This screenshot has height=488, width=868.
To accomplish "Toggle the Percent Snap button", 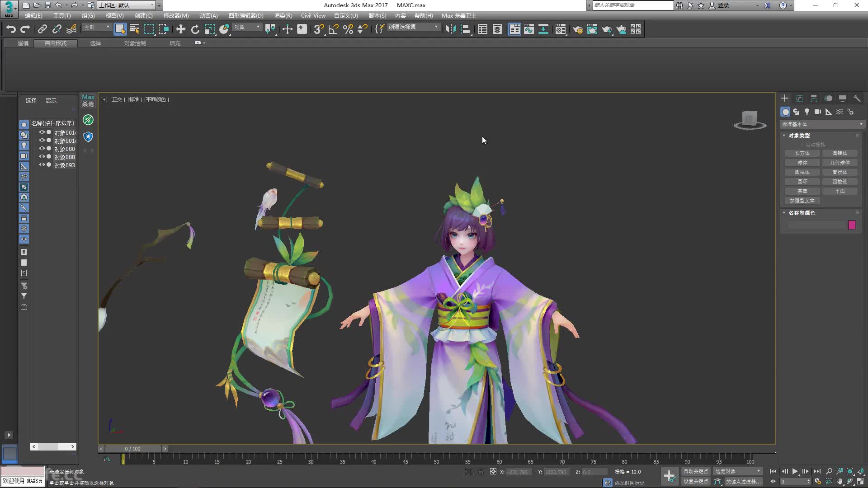I will 348,29.
